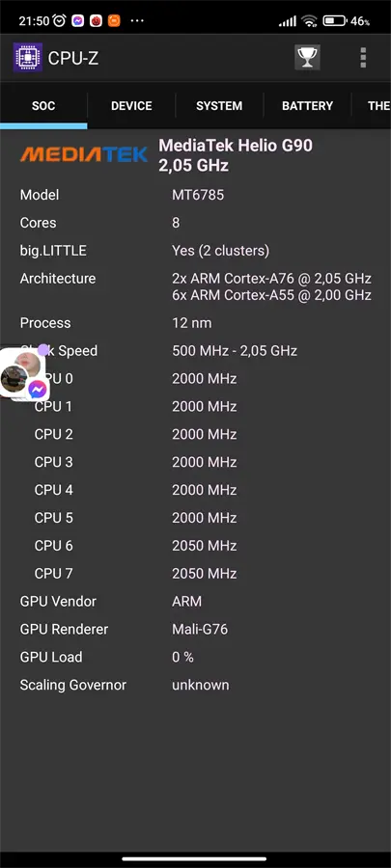This screenshot has height=868, width=391.
Task: Tap the Wi-Fi status bar icon
Action: [310, 21]
